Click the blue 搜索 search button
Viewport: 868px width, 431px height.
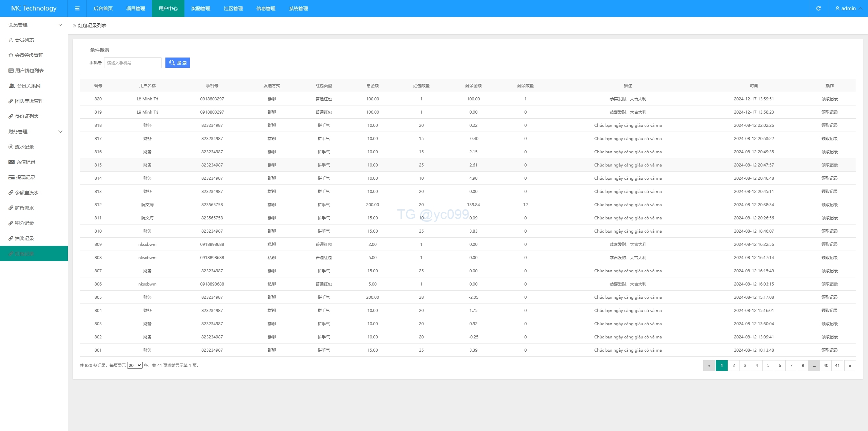pyautogui.click(x=178, y=63)
